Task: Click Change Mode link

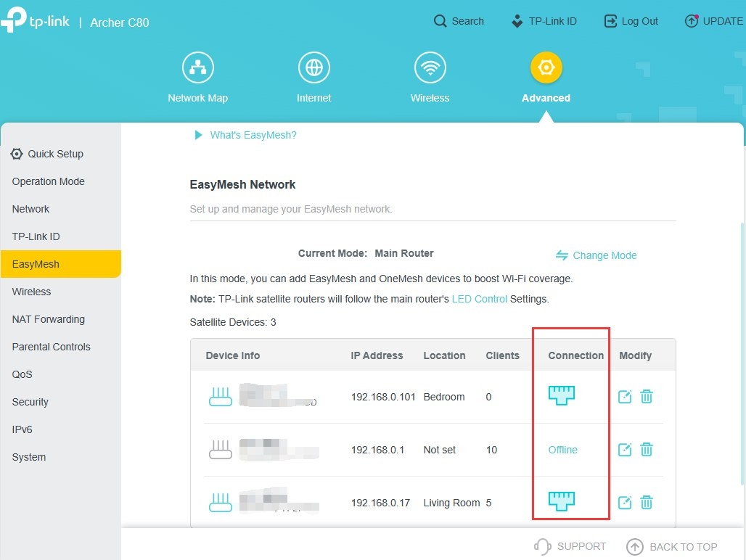Action: pyautogui.click(x=596, y=255)
